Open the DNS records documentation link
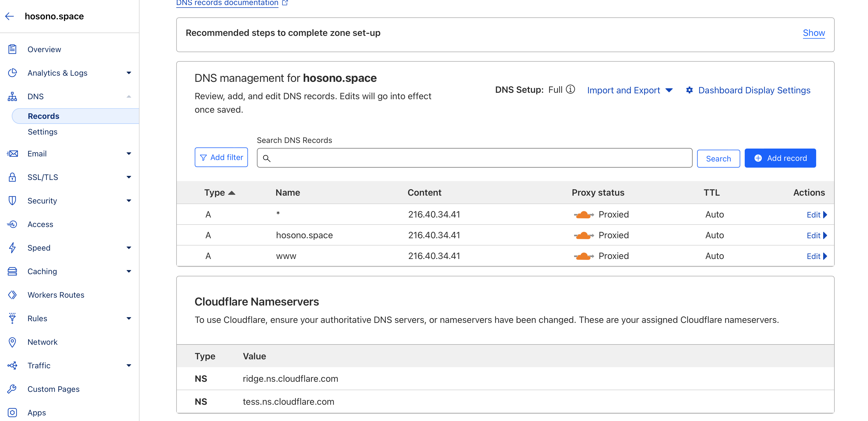The image size is (868, 421). [227, 3]
